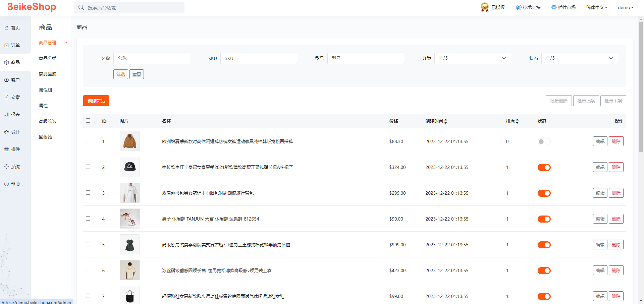Click the search magnifier icon in top bar
The width and height of the screenshot is (644, 304).
pos(81,7)
